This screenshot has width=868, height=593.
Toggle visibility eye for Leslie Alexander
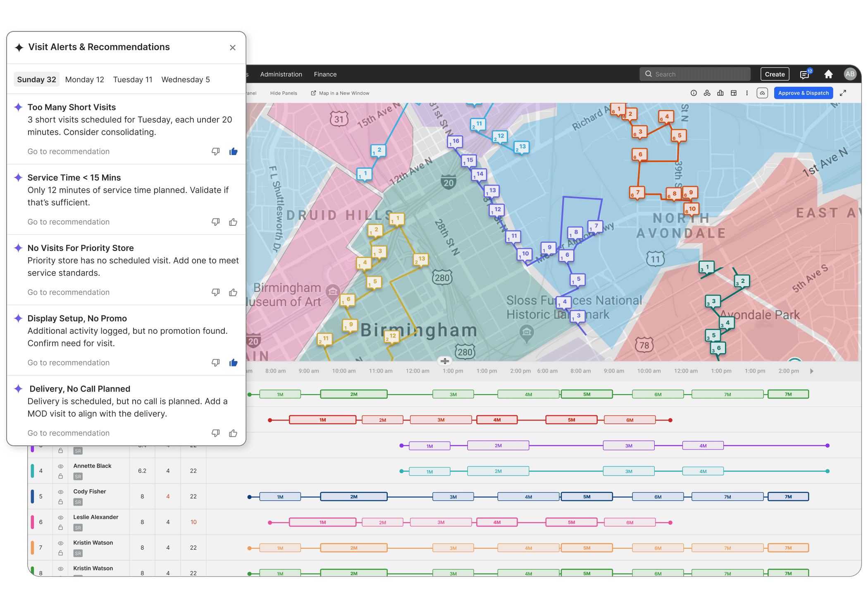pos(61,517)
